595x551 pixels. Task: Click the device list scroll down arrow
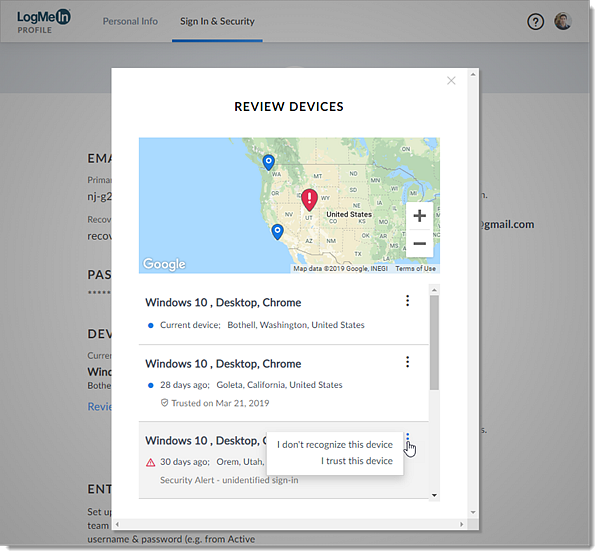(x=434, y=495)
